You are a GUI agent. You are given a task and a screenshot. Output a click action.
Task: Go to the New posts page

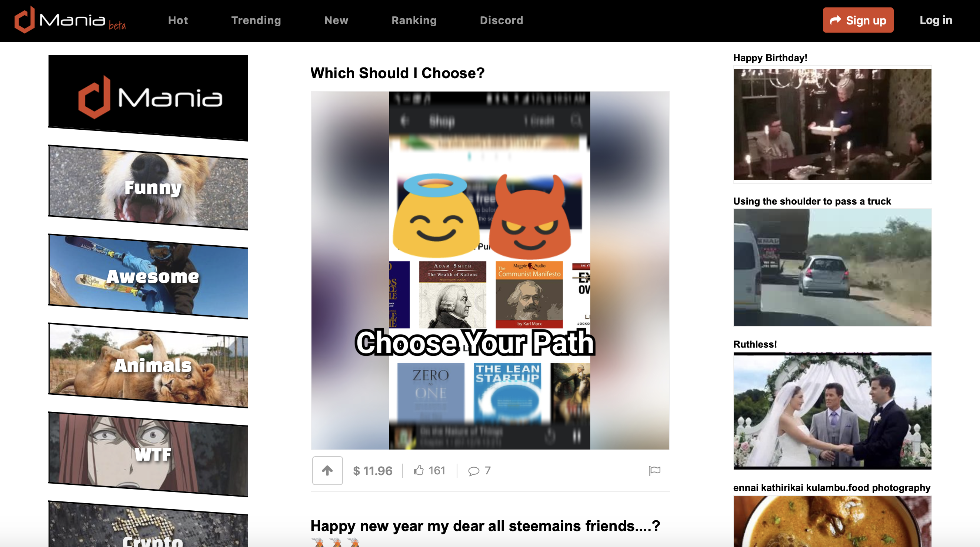click(336, 20)
